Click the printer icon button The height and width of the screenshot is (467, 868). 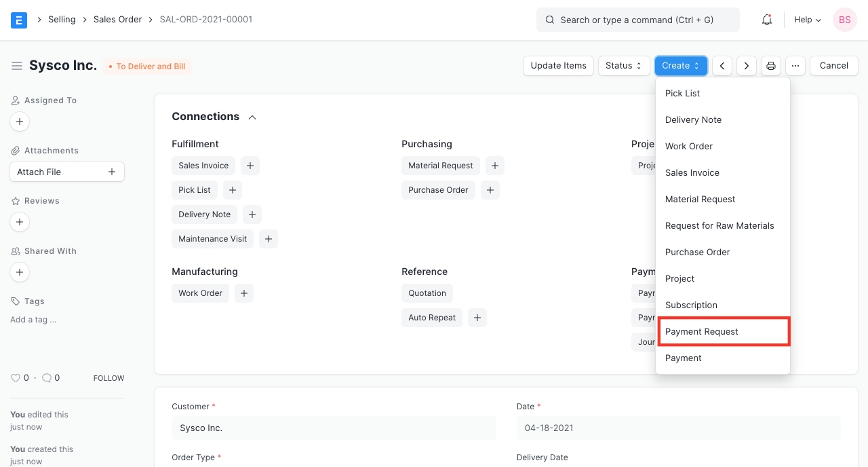point(771,66)
